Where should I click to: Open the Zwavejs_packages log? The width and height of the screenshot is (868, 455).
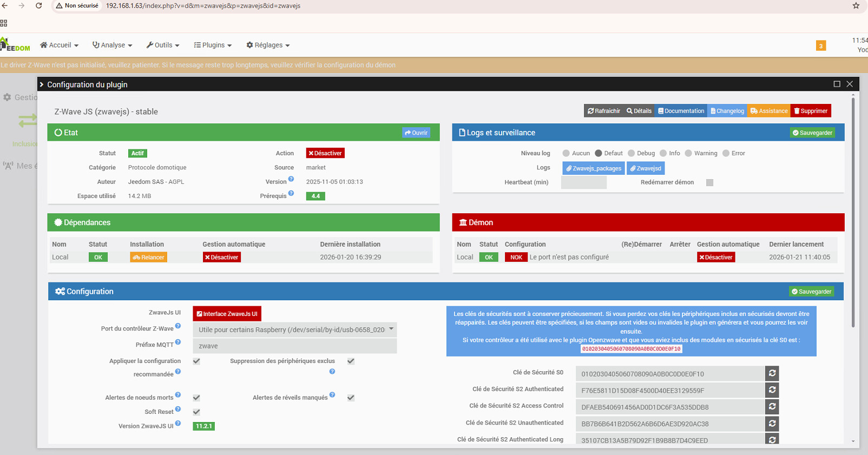594,168
